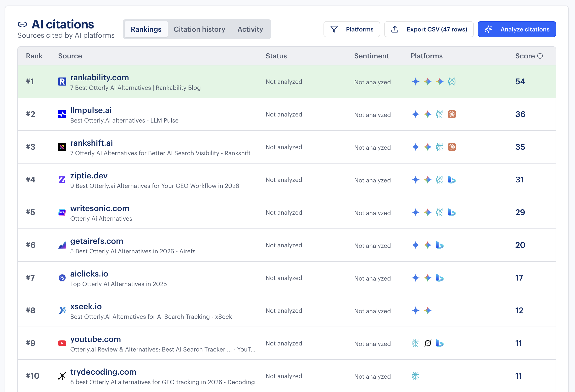The height and width of the screenshot is (392, 575).
Task: Click the info icon next to the Score header
Action: [x=540, y=56]
